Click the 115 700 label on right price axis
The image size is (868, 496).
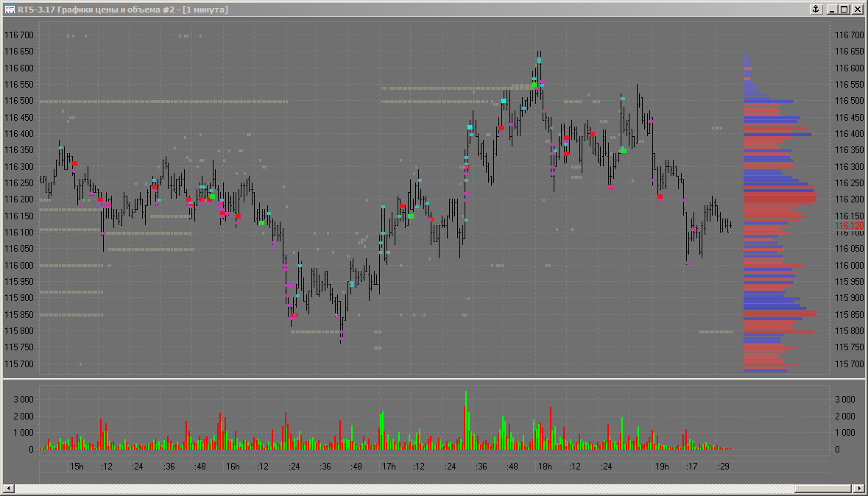pos(849,364)
